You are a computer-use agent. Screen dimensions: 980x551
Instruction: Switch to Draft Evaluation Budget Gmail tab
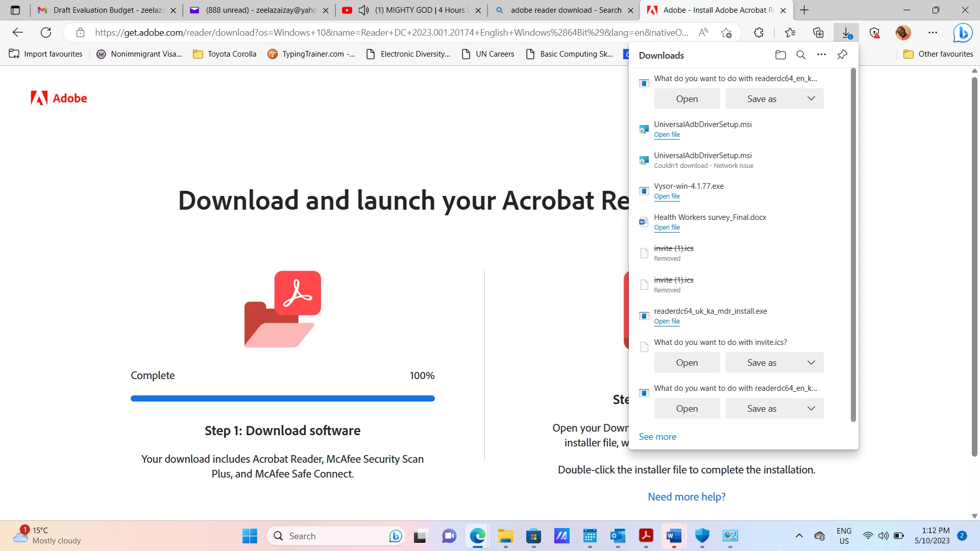click(107, 10)
